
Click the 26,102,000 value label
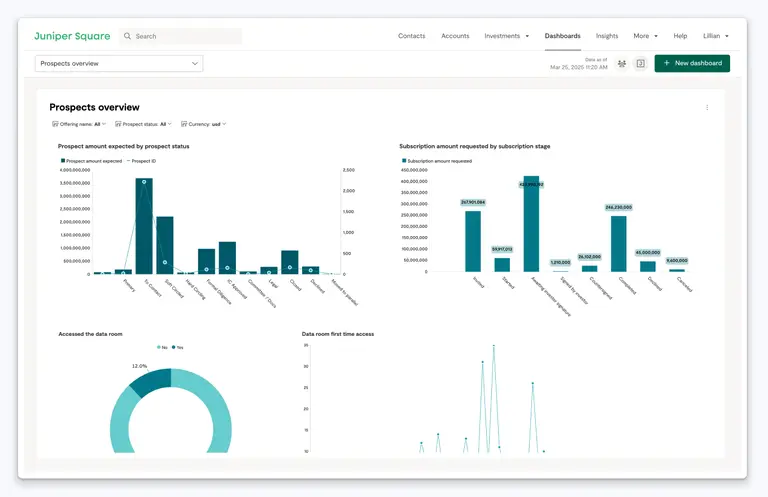589,257
